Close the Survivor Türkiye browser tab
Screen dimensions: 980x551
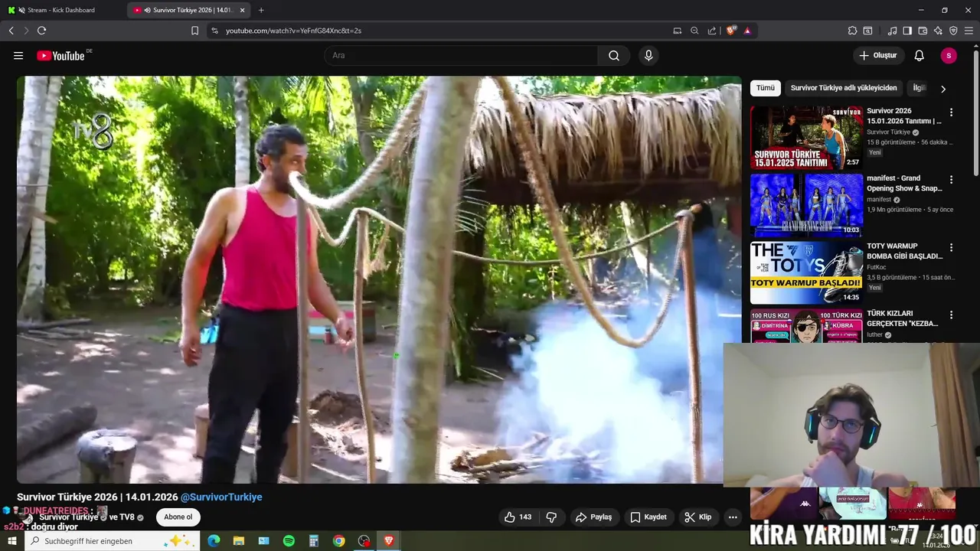(x=243, y=10)
